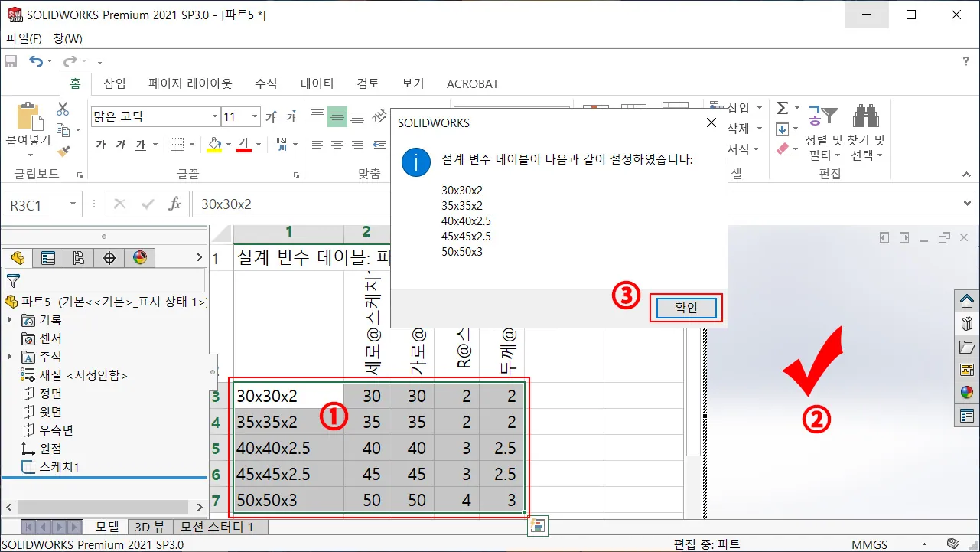Toggle Italic formatting
This screenshot has width=980, height=552.
point(121,144)
